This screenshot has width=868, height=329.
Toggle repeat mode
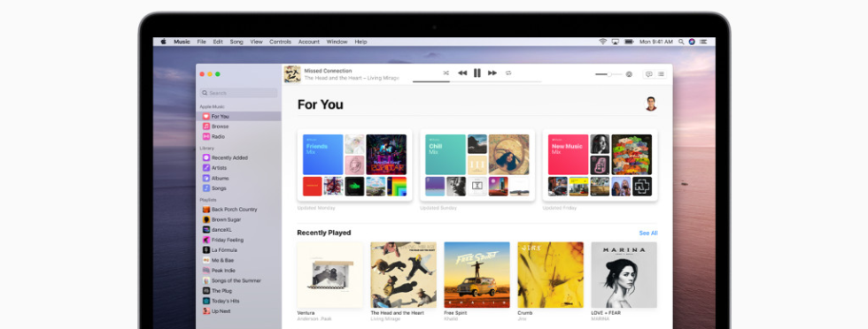pos(508,73)
